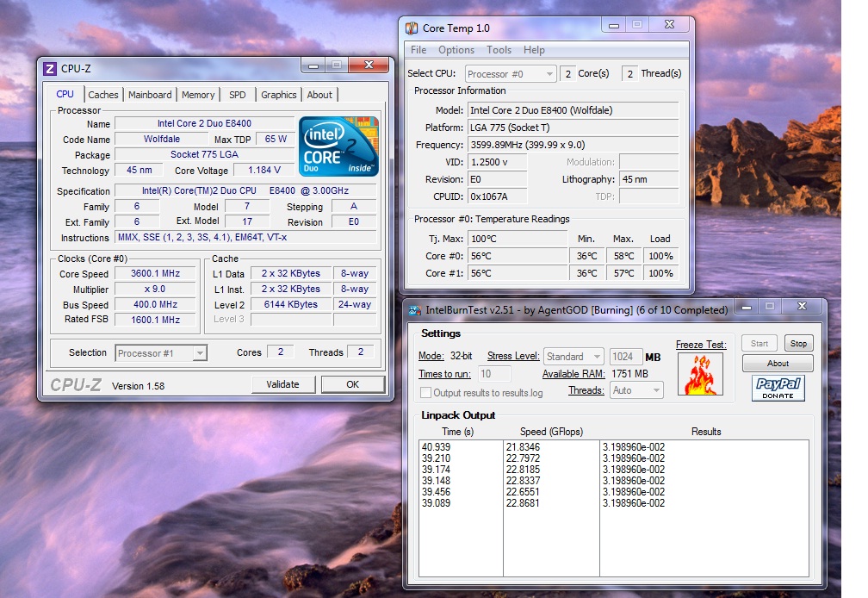Click the Core Voltage 1.184 V value
The width and height of the screenshot is (868, 598).
tap(264, 170)
